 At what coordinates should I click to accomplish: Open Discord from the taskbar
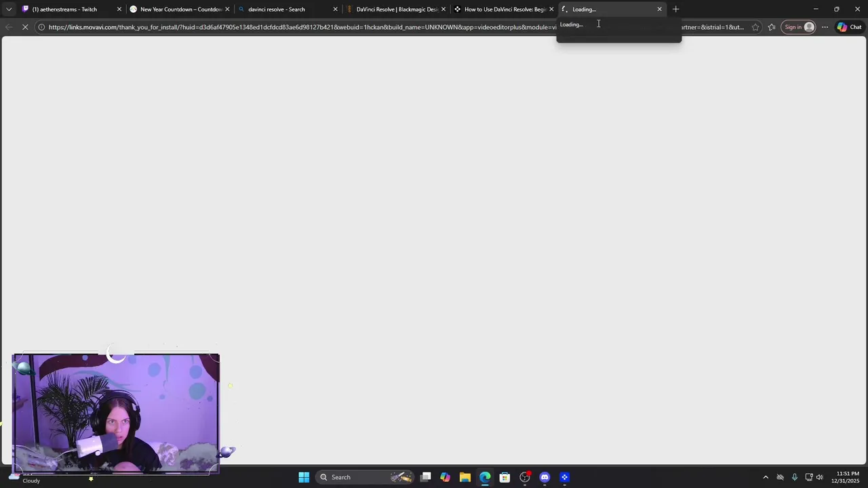(545, 477)
